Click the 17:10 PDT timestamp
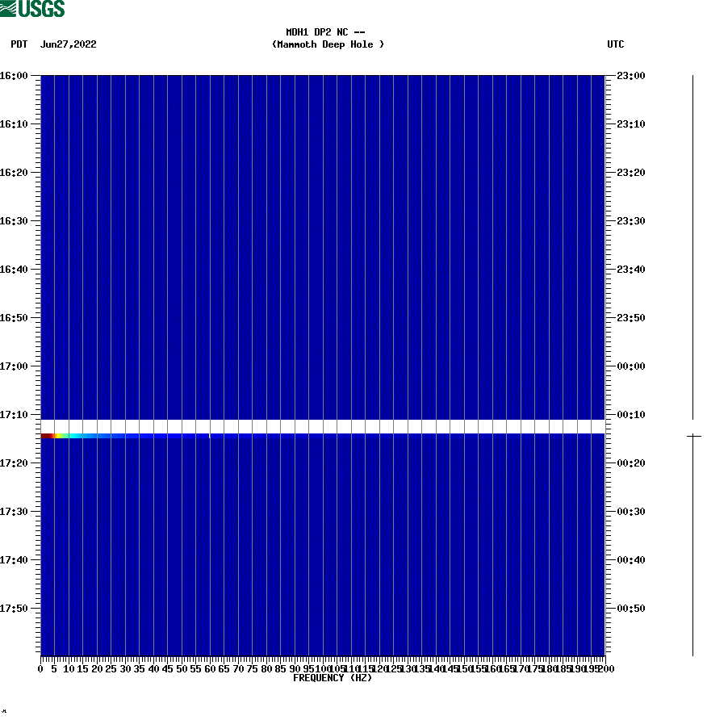Viewport: 728px width, 720px height. click(x=18, y=414)
